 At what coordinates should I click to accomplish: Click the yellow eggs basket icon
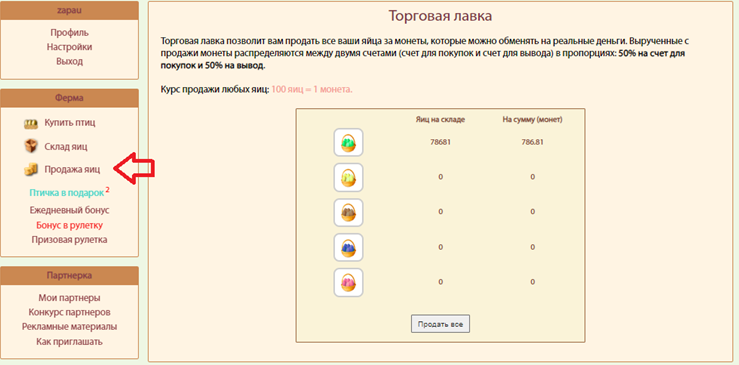(x=348, y=177)
